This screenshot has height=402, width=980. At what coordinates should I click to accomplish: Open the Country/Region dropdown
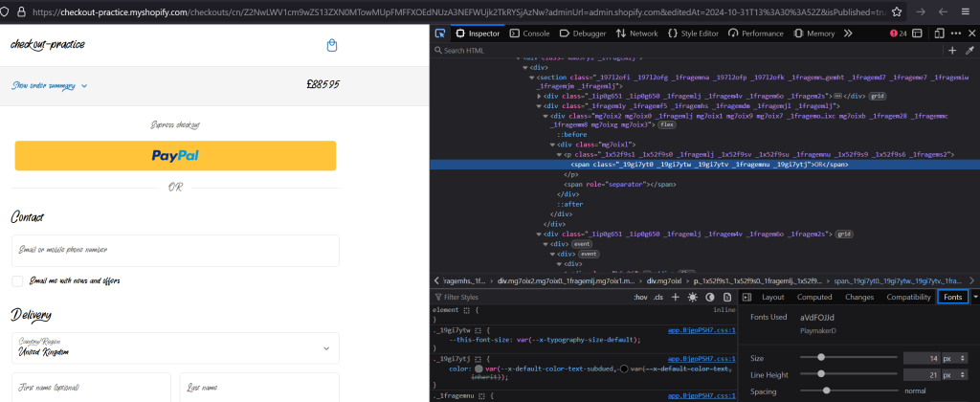(x=175, y=348)
